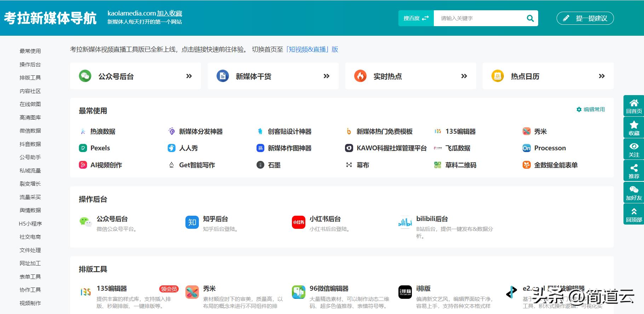Click the flame icon of 实时热点
The image size is (644, 314).
coord(360,76)
